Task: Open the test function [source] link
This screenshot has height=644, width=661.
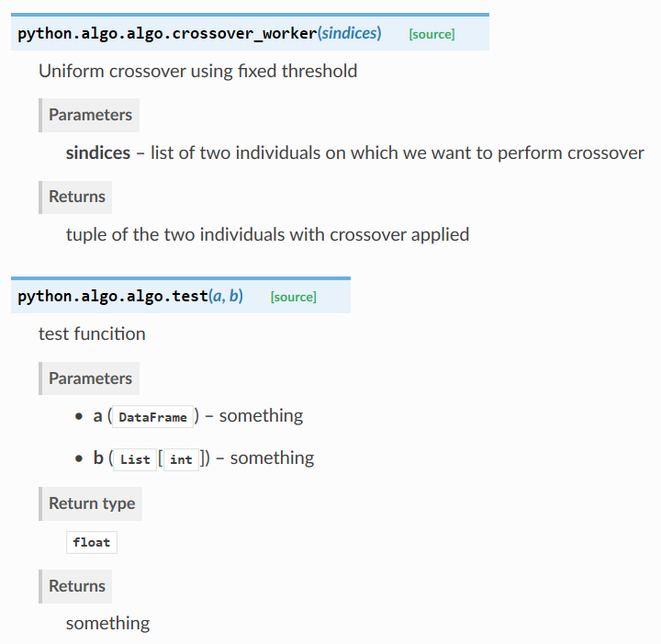Action: click(294, 297)
